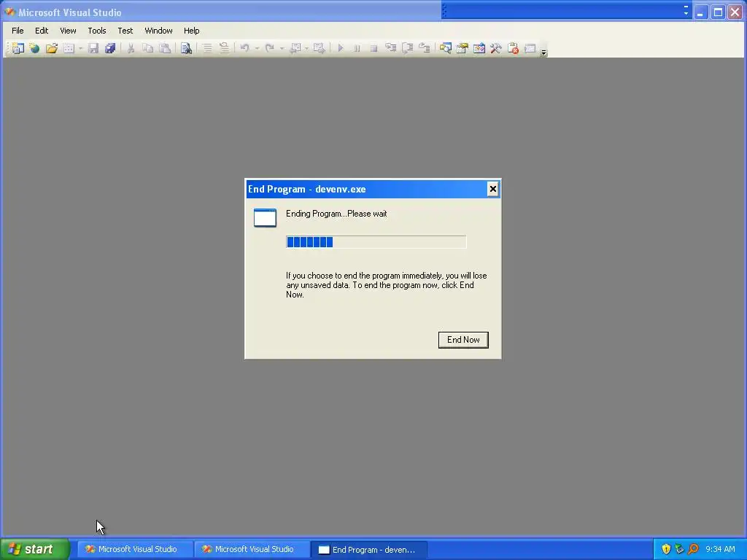Click the Visual Studio title bar icon

tap(9, 12)
